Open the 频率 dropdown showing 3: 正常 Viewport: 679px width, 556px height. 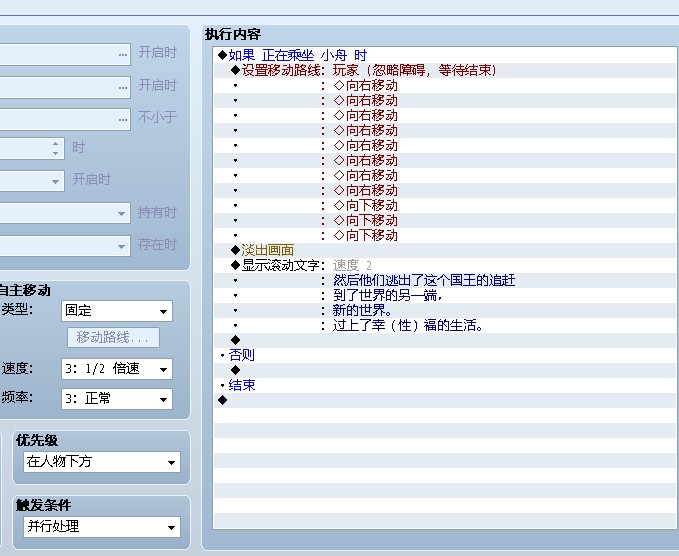tap(116, 399)
